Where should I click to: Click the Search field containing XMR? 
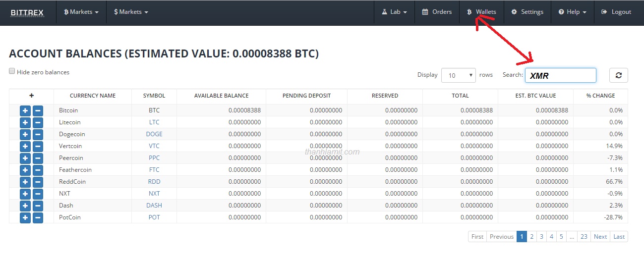pyautogui.click(x=561, y=75)
